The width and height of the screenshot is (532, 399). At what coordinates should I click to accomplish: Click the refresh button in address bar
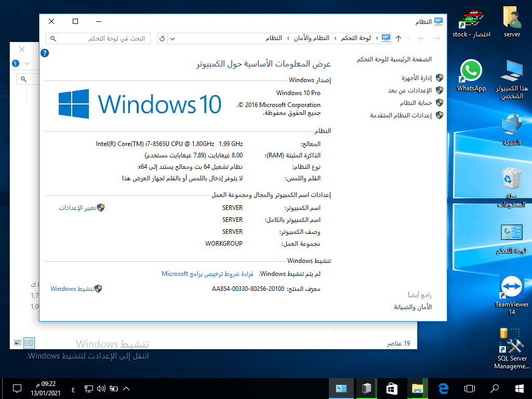pos(162,38)
